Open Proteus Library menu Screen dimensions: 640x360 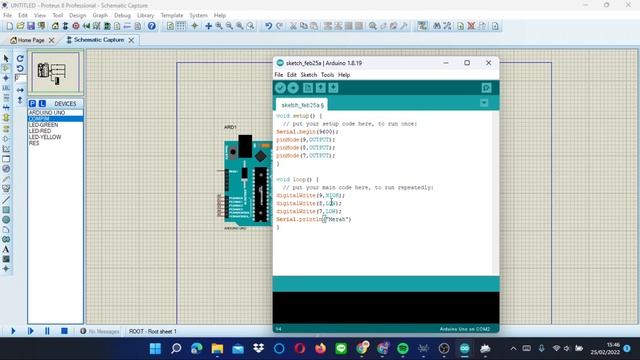pyautogui.click(x=145, y=15)
